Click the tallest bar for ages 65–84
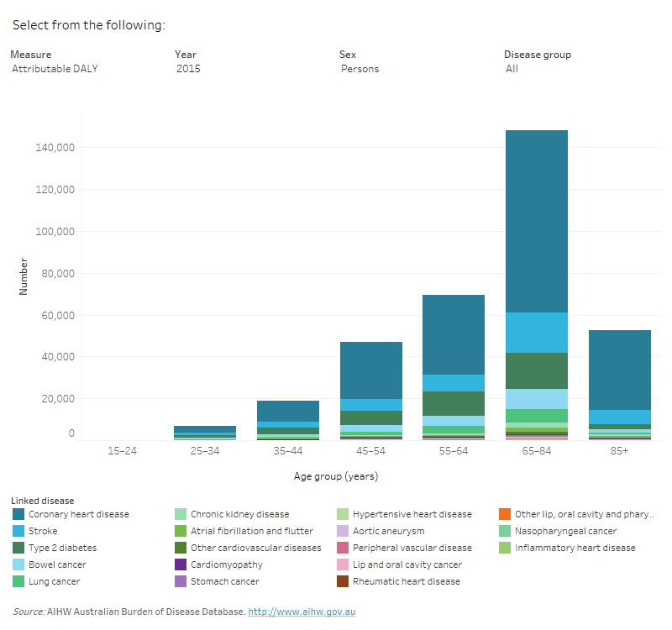672x630 pixels. 536,252
